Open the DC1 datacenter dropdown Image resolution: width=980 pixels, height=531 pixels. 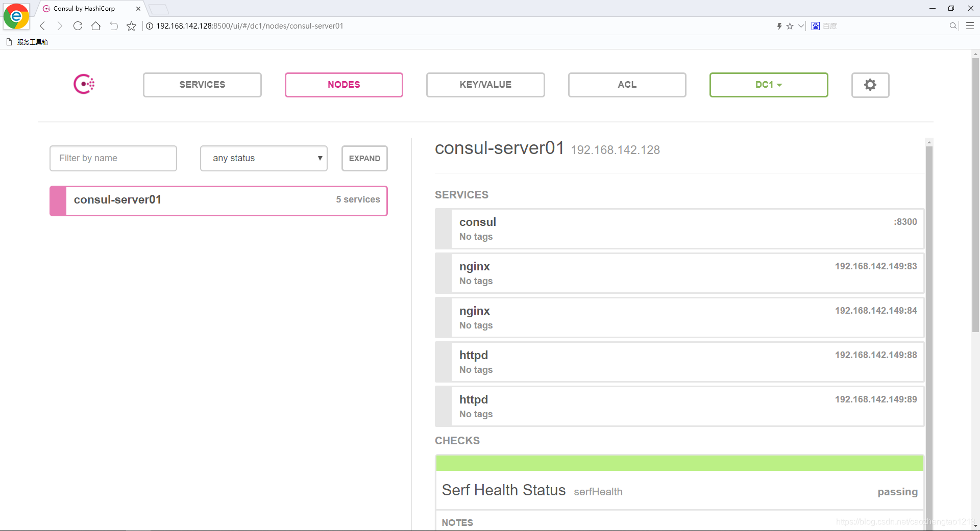click(x=769, y=85)
